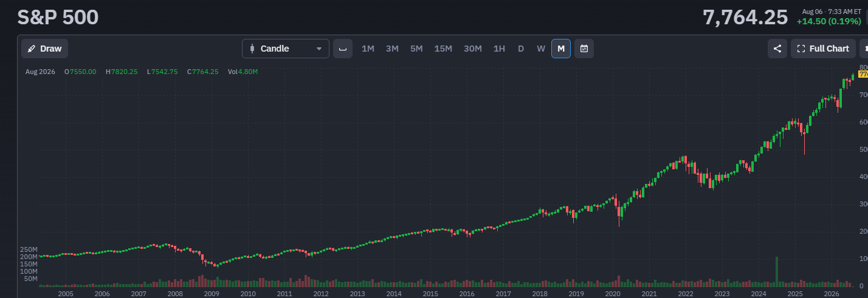Select the highlighted M monthly interval
The height and width of the screenshot is (298, 868).
coord(561,49)
